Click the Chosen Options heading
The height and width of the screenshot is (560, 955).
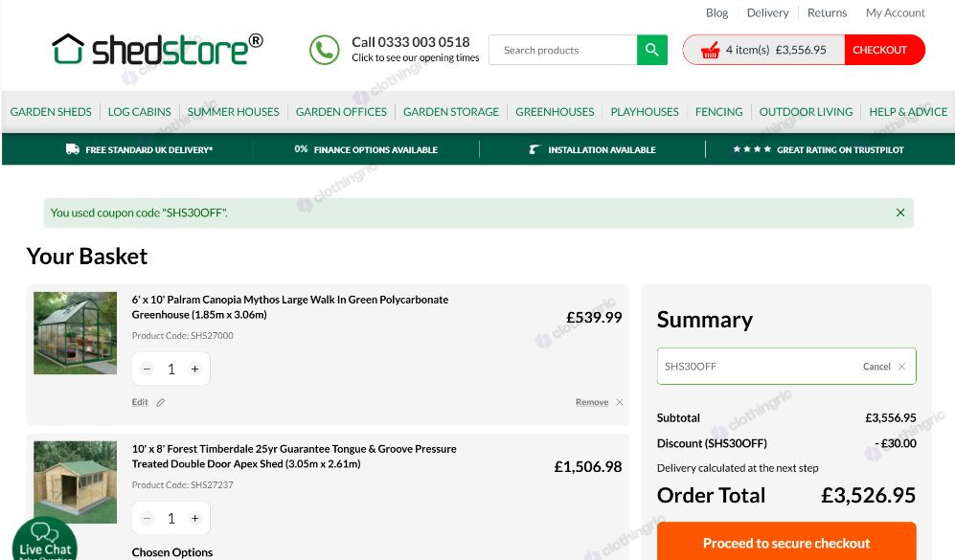pos(172,552)
